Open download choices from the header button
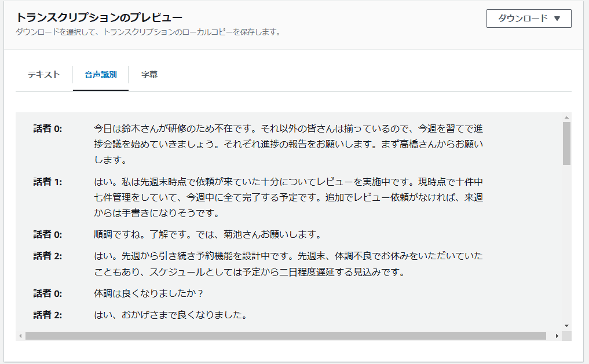Viewport: 589px width, 364px height. coord(528,18)
